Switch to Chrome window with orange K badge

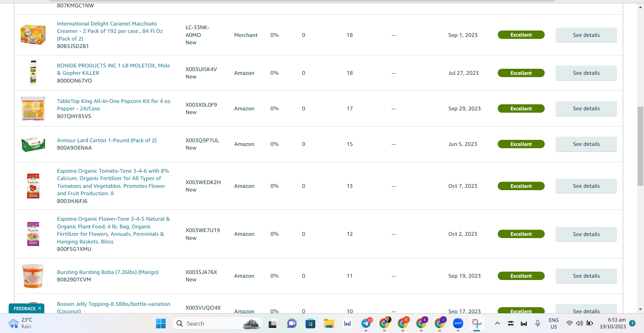pyautogui.click(x=403, y=323)
